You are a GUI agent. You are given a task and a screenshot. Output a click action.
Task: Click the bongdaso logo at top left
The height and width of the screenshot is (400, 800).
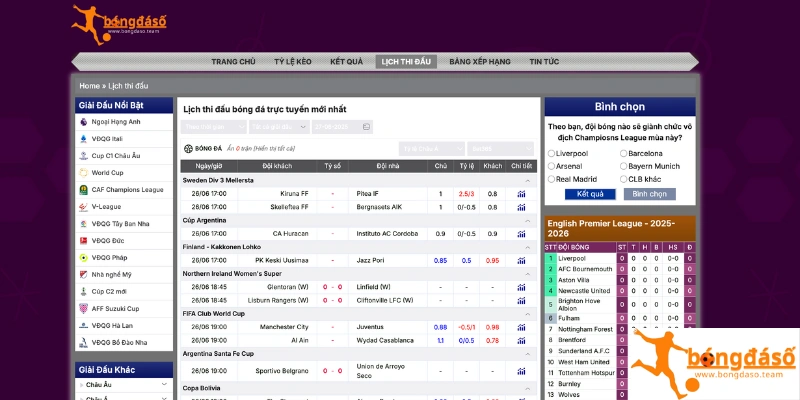click(x=116, y=22)
